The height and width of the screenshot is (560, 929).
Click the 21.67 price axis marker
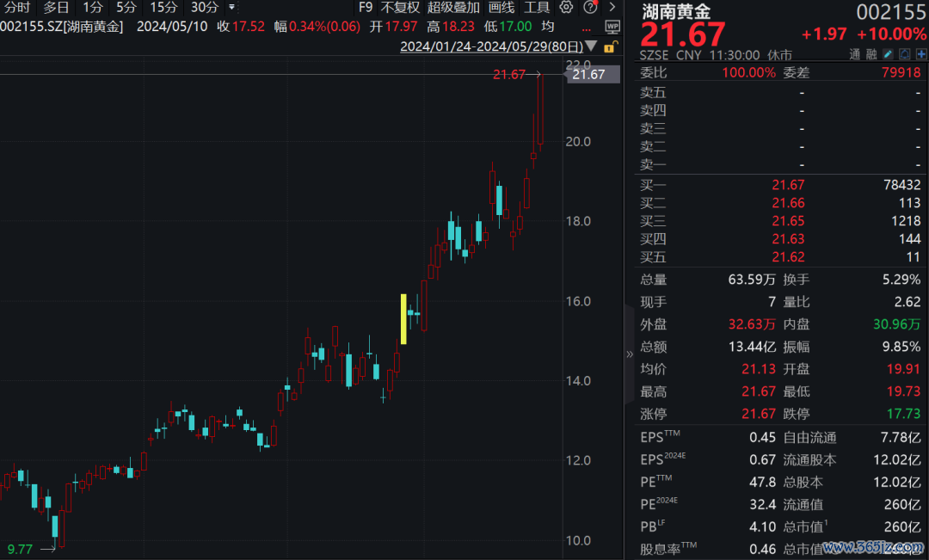pos(593,75)
